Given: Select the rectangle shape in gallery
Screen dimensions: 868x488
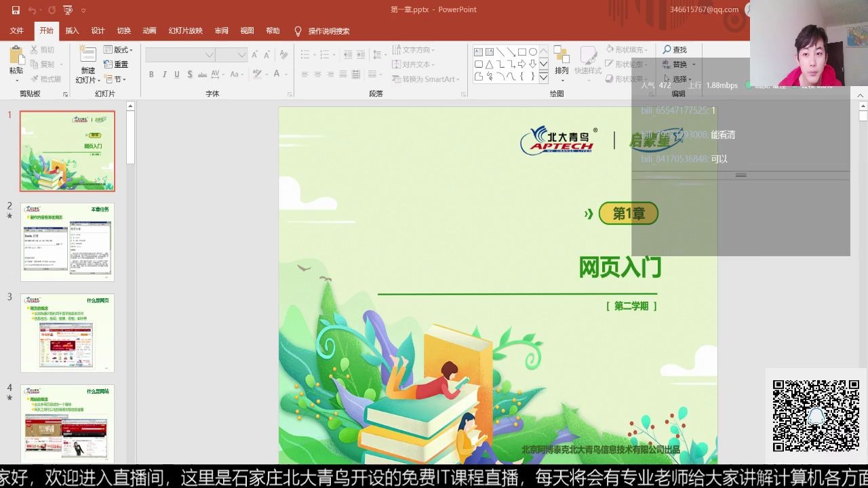Looking at the screenshot, I should (x=521, y=52).
